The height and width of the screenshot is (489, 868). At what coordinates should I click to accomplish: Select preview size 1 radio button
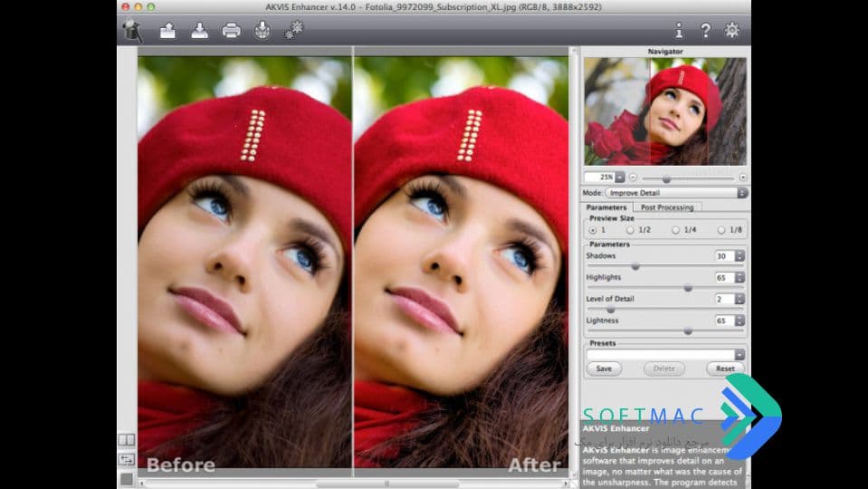pos(593,230)
